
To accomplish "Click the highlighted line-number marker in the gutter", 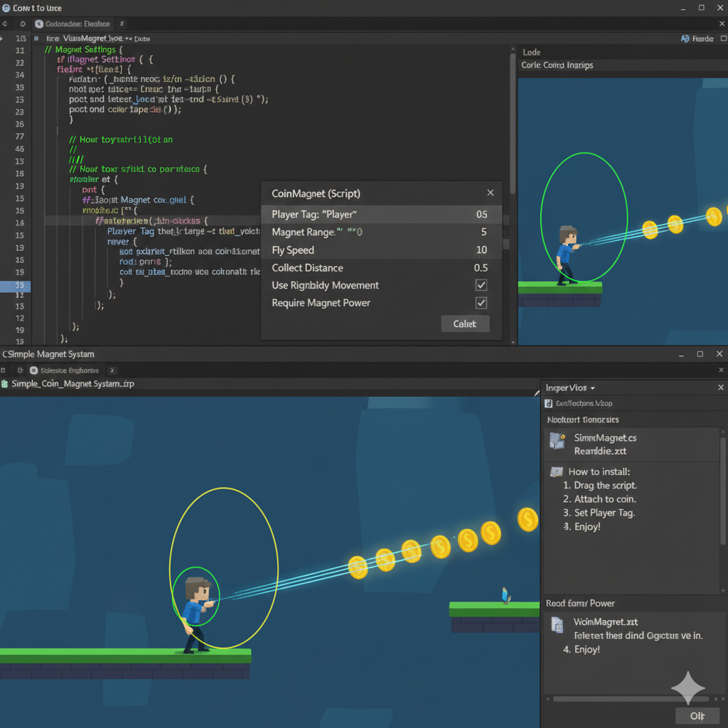I will (16, 285).
